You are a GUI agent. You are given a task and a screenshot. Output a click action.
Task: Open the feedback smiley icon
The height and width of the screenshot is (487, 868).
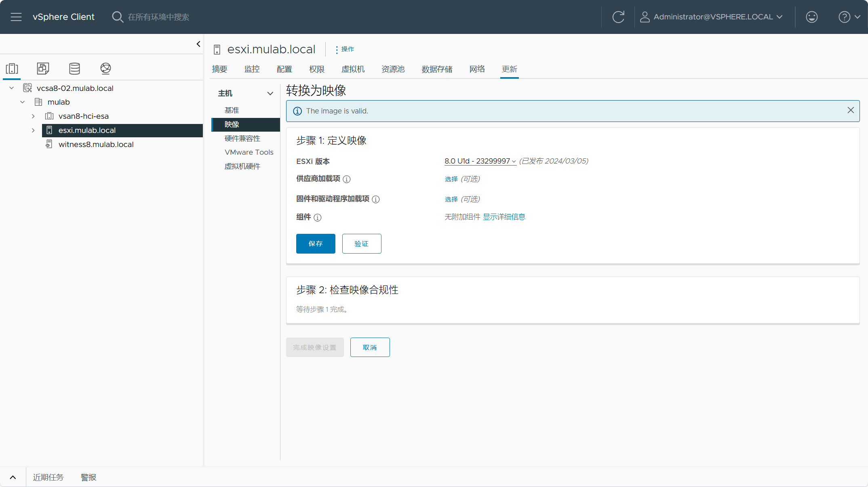[811, 17]
